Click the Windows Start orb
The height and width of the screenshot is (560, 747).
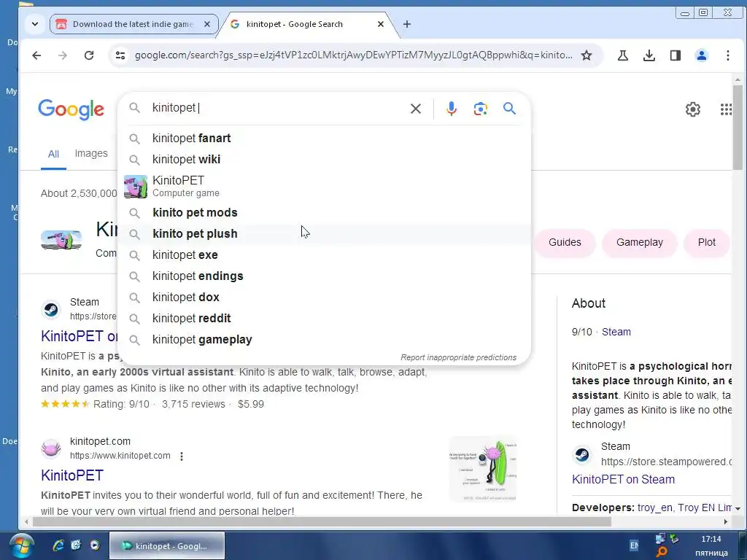[x=20, y=546]
